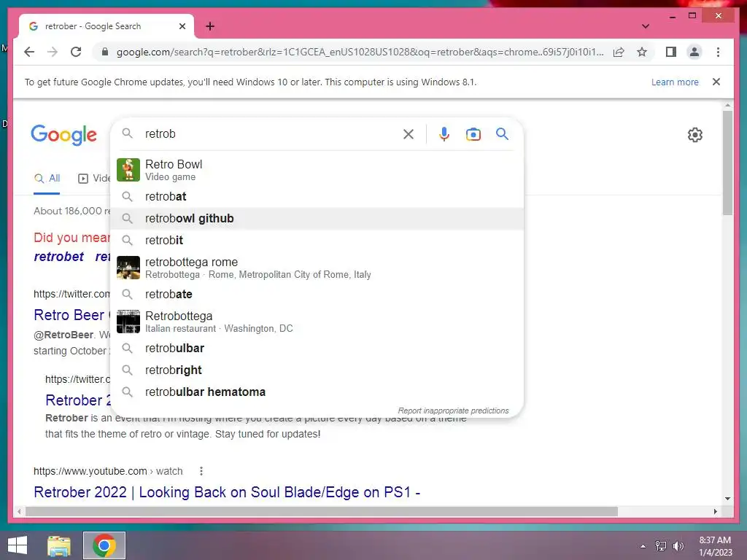Open the Chrome side panel

coord(671,52)
